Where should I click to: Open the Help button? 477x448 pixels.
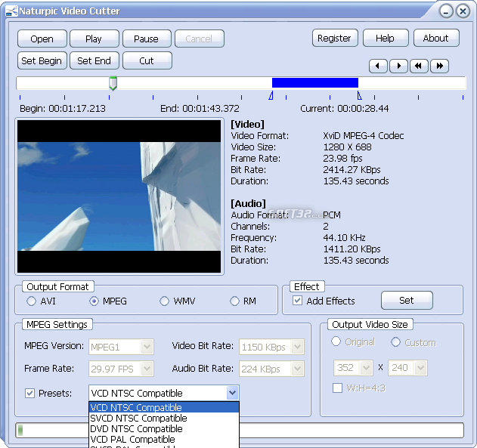pyautogui.click(x=386, y=38)
